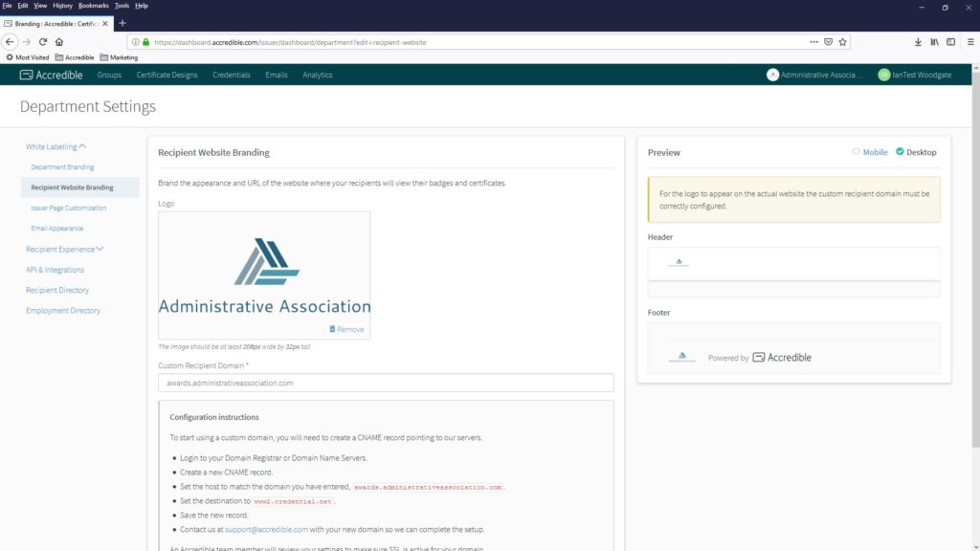980x551 pixels.
Task: Click the browser address bar URL
Action: [290, 42]
